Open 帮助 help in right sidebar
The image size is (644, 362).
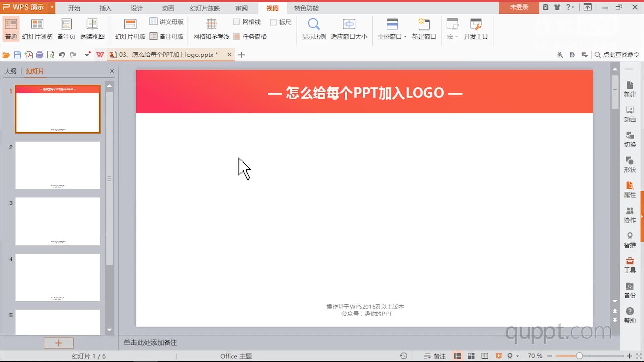point(630,315)
